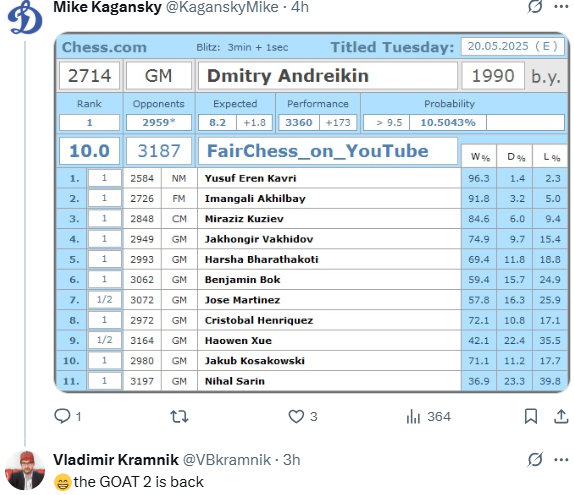The image size is (574, 495).
Task: Open the 4h timestamp of tweet
Action: (x=300, y=7)
